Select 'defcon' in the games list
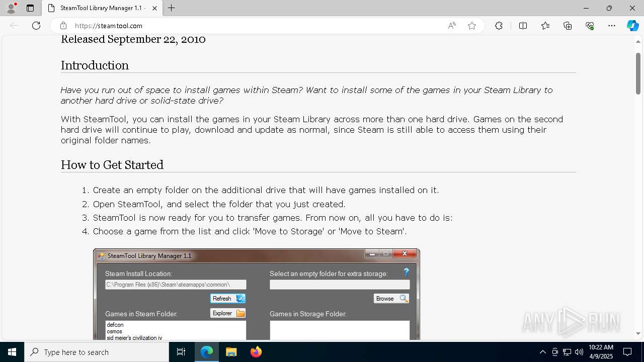 pyautogui.click(x=115, y=325)
